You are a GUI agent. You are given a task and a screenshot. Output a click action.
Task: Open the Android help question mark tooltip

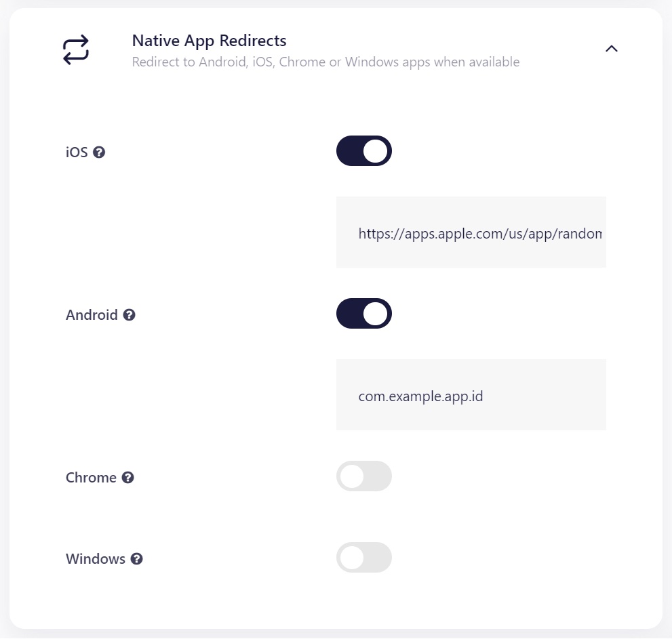click(130, 314)
